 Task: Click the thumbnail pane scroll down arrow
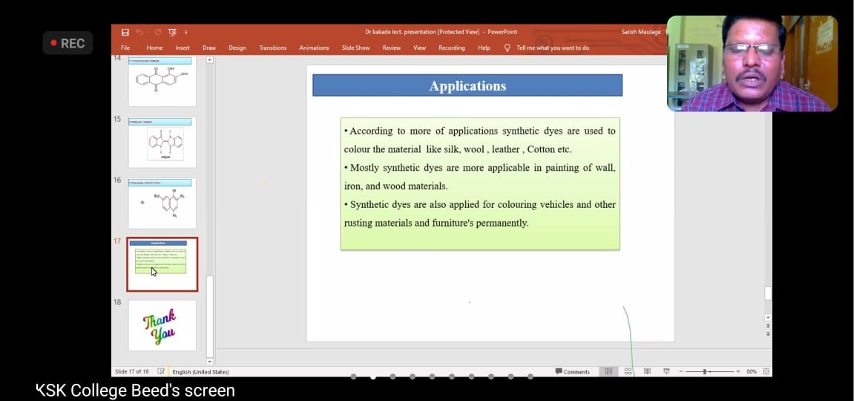click(210, 361)
